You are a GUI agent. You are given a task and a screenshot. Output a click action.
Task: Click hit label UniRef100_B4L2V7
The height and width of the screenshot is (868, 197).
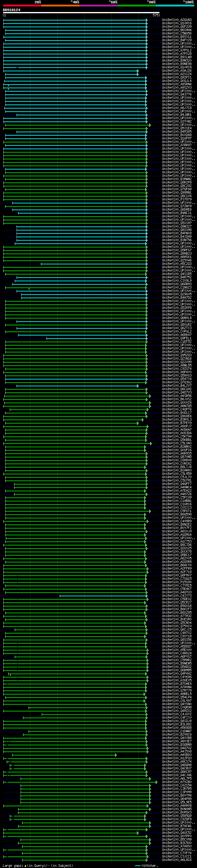click(177, 386)
